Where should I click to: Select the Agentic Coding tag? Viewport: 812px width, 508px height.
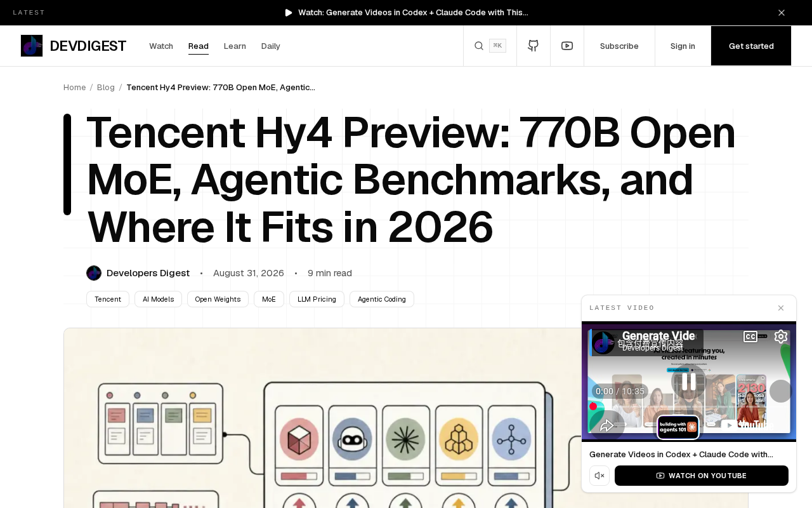coord(382,299)
